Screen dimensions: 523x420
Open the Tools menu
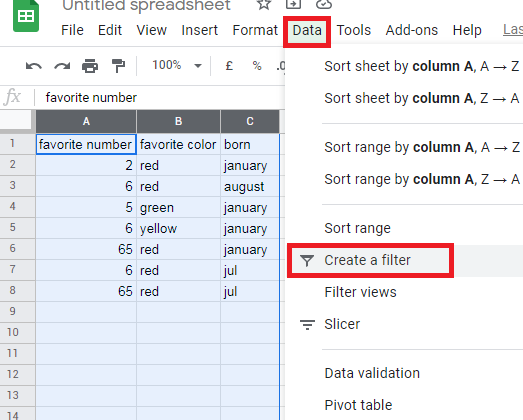tap(354, 30)
